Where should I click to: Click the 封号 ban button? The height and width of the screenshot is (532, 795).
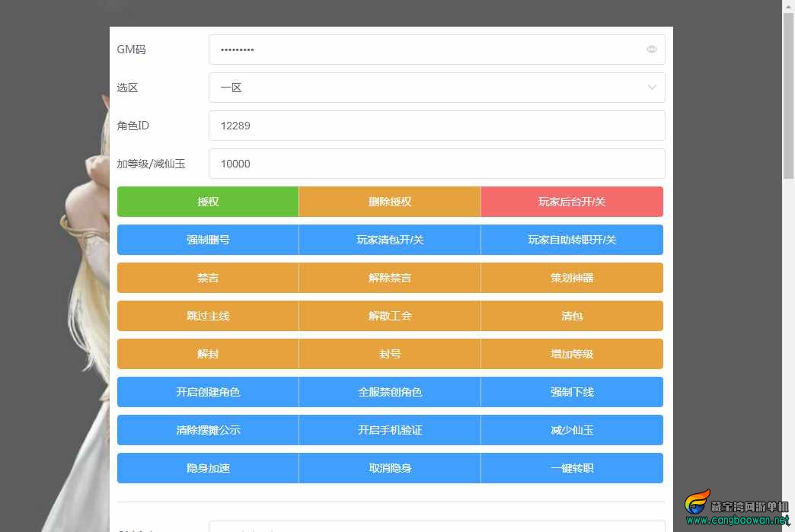click(390, 354)
